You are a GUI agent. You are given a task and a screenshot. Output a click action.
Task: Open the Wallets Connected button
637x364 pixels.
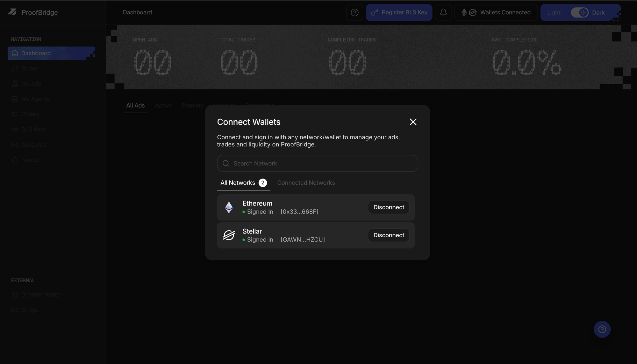(x=496, y=12)
